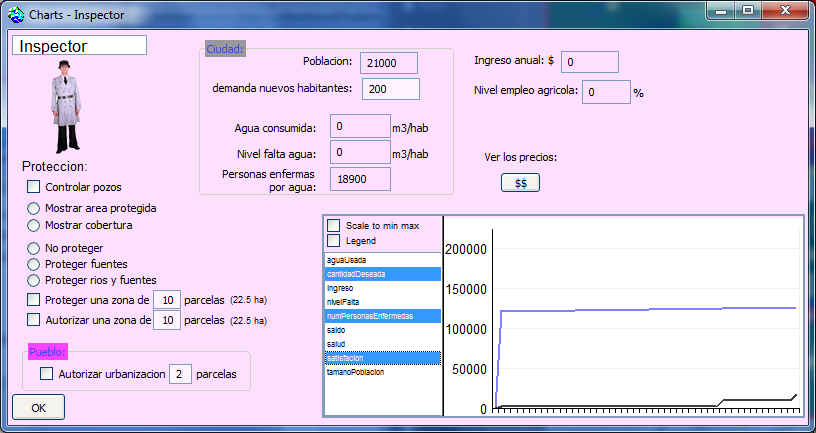Close the Charts - Inspector window
This screenshot has width=816, height=433.
tap(785, 10)
